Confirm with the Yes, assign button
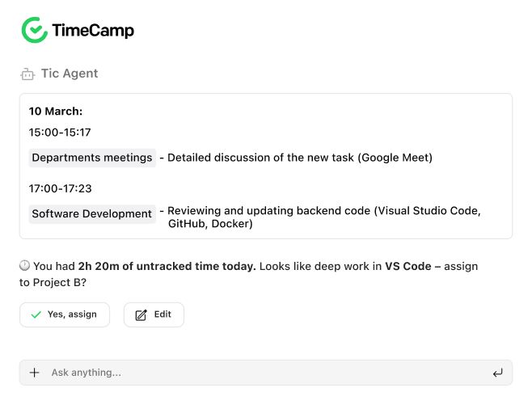Image resolution: width=532 pixels, height=409 pixels. pos(65,314)
